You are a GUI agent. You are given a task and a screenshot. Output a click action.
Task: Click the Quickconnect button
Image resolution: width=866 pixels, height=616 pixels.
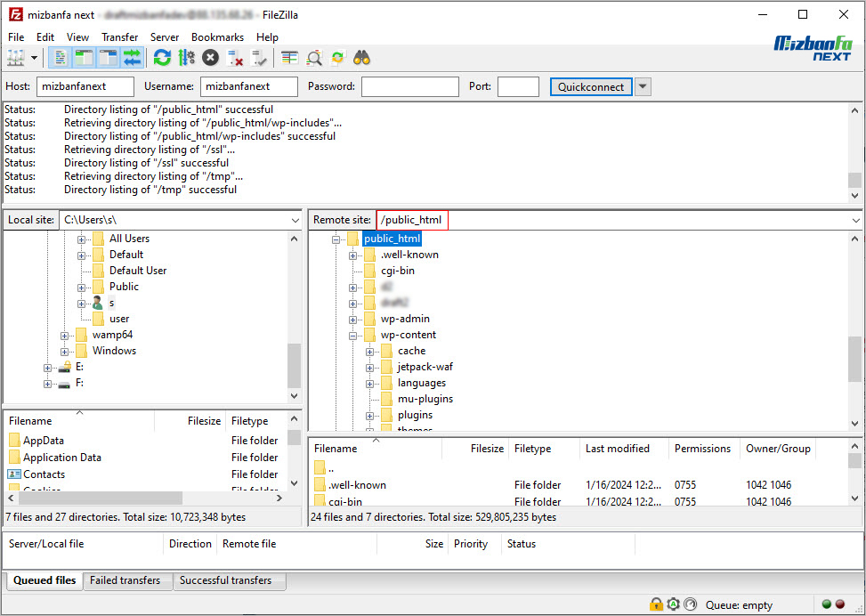pos(591,86)
